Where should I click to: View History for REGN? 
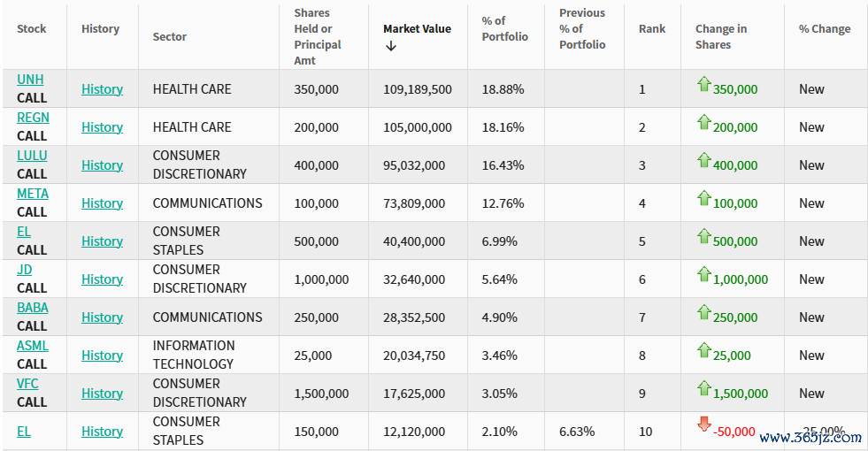coord(102,127)
